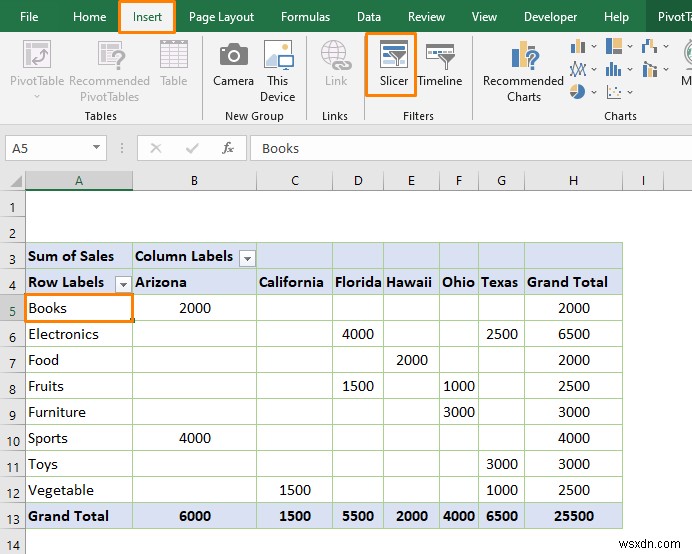Insert a combo chart
692x554 pixels.
[650, 69]
